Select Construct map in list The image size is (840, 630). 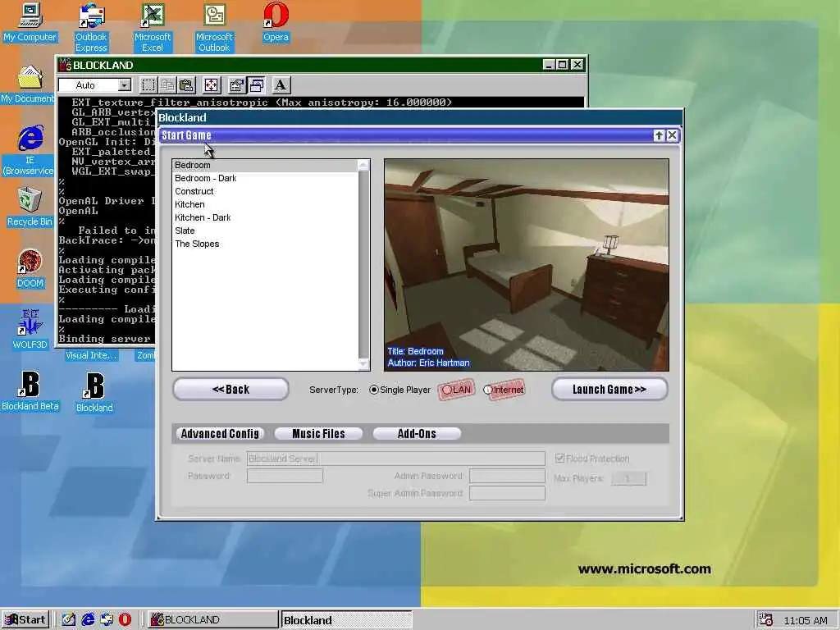coord(265,192)
